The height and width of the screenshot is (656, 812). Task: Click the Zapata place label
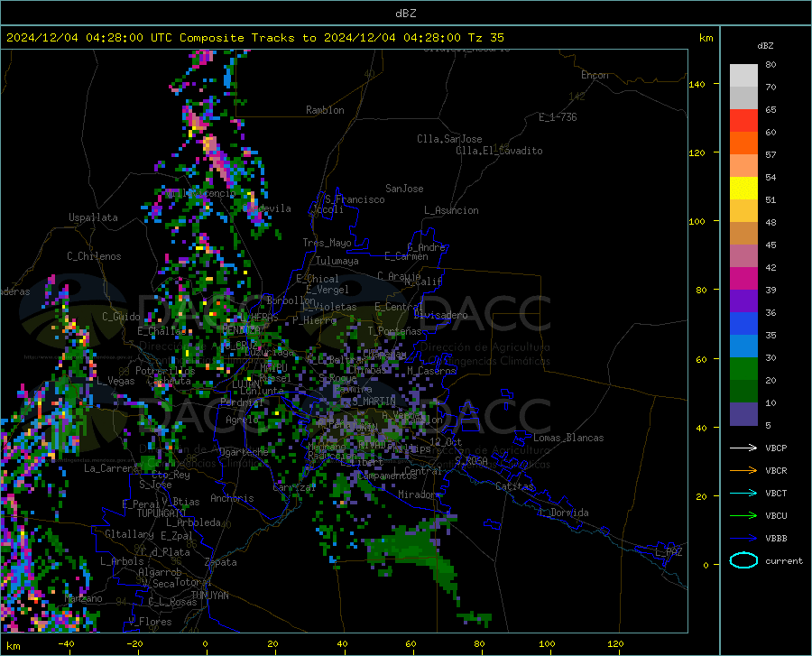221,562
